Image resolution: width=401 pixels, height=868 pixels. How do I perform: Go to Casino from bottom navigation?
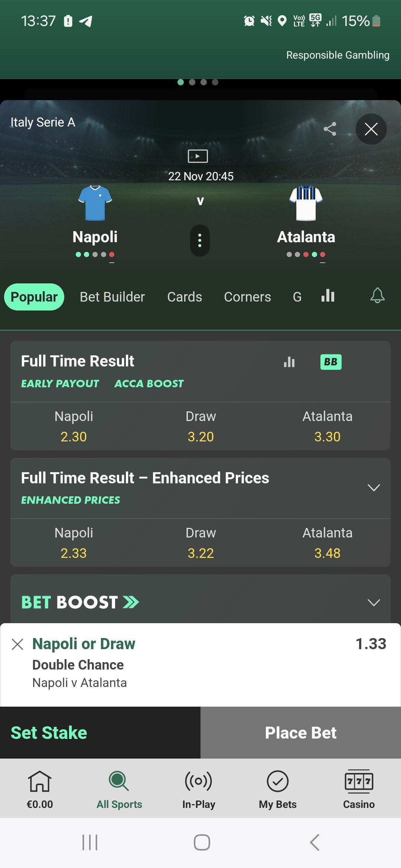359,789
